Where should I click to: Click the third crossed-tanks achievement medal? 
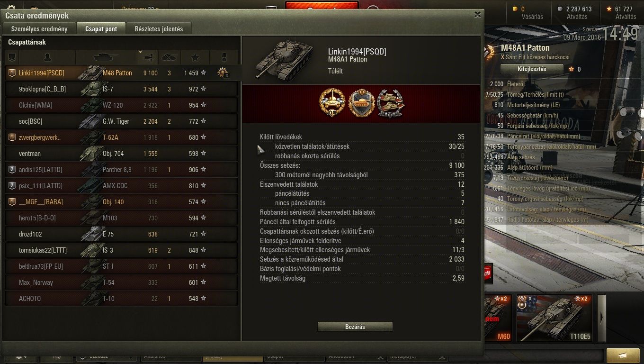coord(390,103)
